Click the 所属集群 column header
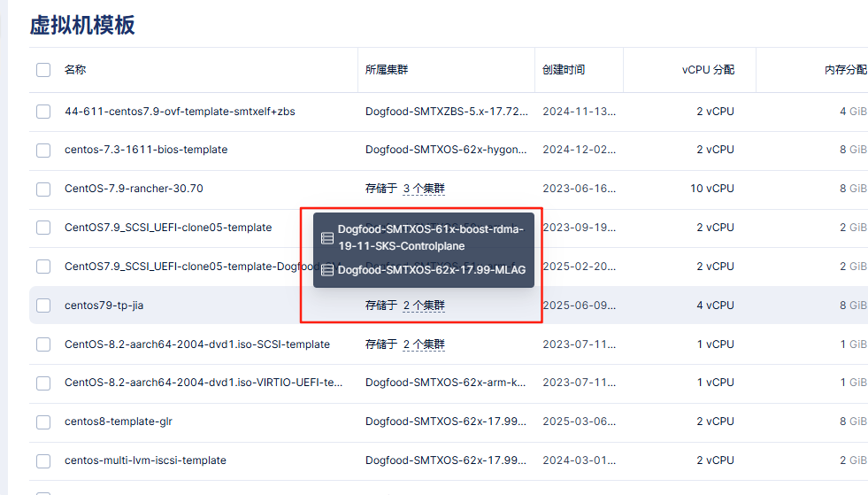This screenshot has width=868, height=495. (x=387, y=70)
